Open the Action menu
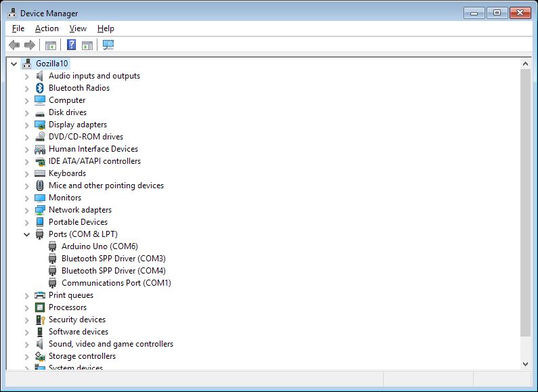 click(x=47, y=28)
